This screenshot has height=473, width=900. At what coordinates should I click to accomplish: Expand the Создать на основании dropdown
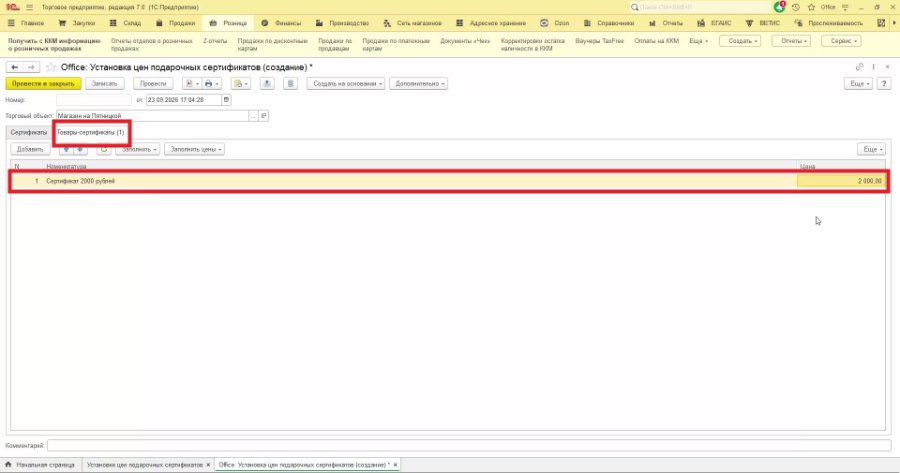point(346,84)
